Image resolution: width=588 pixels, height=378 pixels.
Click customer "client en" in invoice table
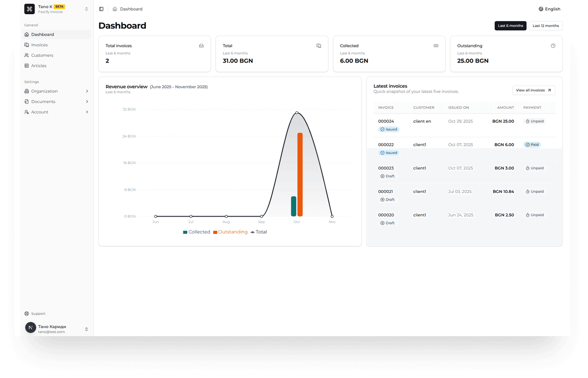(x=422, y=121)
